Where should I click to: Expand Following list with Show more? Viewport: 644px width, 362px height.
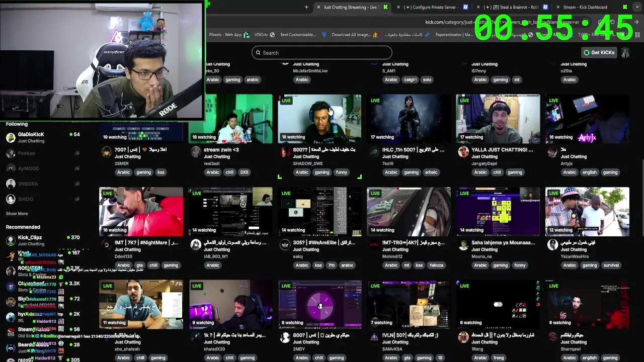[x=17, y=214]
